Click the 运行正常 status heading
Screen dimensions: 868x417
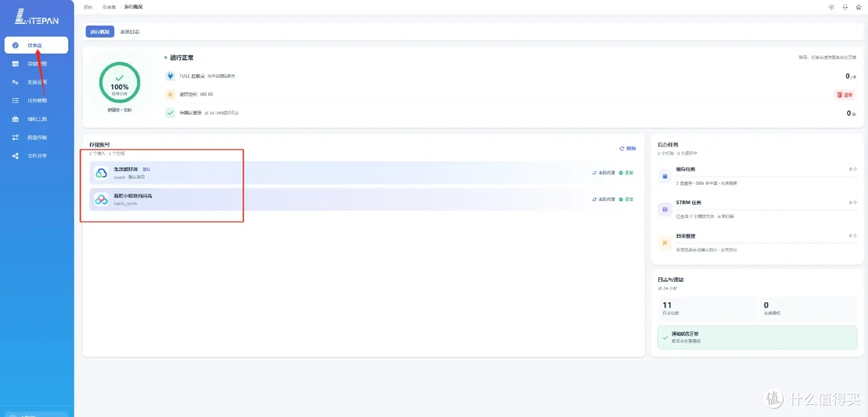click(182, 58)
